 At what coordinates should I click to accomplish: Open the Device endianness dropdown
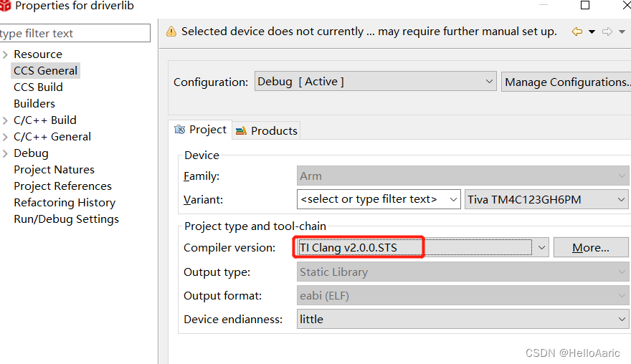(622, 320)
